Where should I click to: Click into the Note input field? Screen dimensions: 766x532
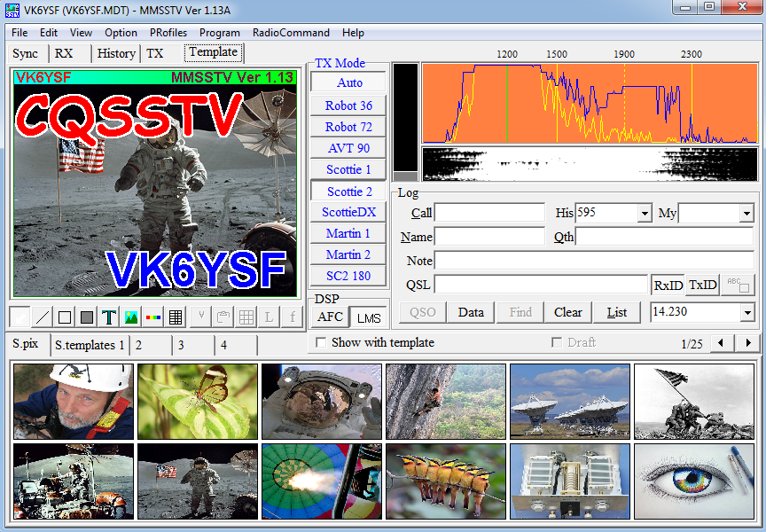pyautogui.click(x=594, y=261)
